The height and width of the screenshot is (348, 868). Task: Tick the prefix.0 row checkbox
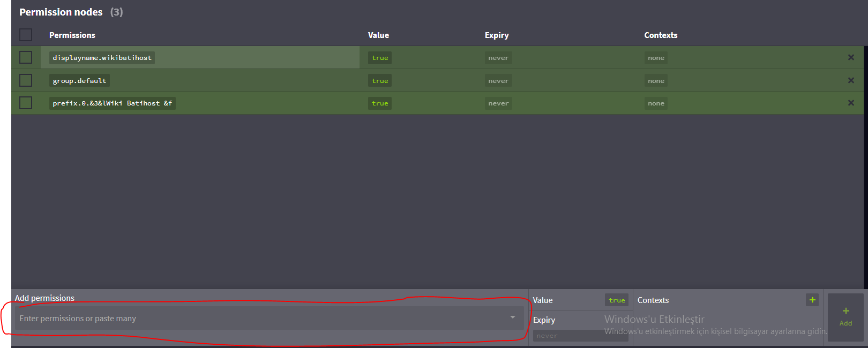(26, 103)
